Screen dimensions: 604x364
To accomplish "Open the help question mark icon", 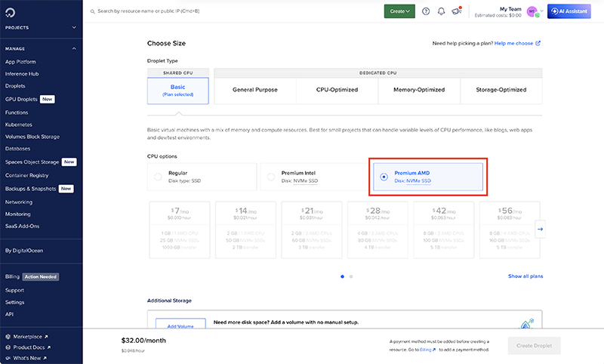I will pyautogui.click(x=426, y=11).
